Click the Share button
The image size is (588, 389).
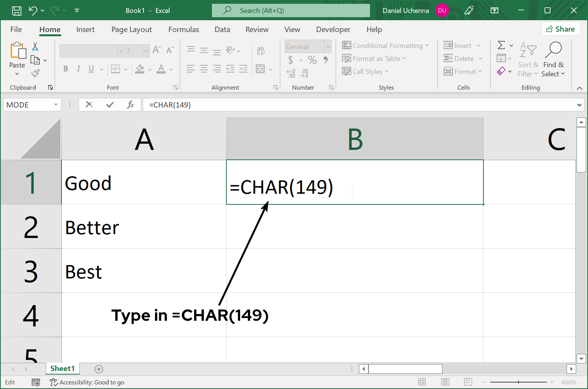tap(561, 29)
